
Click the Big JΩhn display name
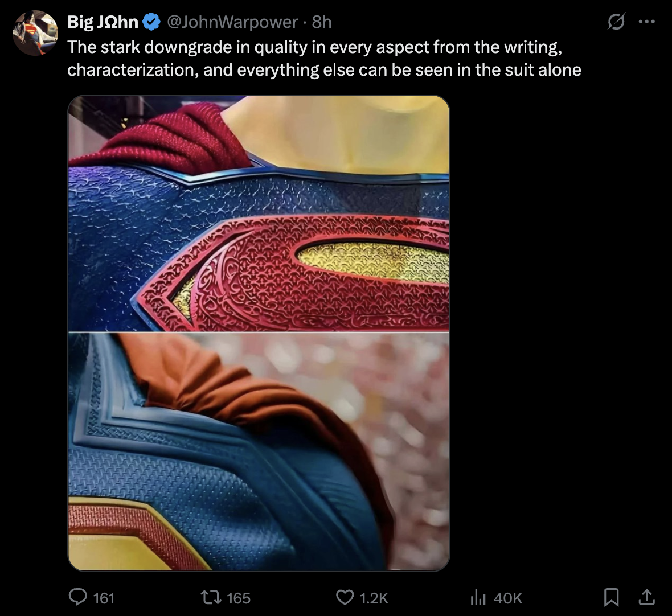pyautogui.click(x=103, y=22)
